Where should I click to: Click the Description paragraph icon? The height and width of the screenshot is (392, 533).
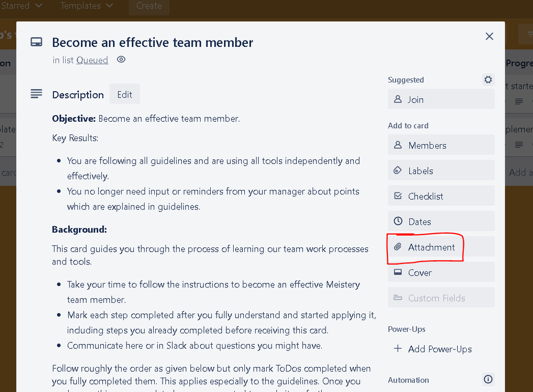[36, 93]
